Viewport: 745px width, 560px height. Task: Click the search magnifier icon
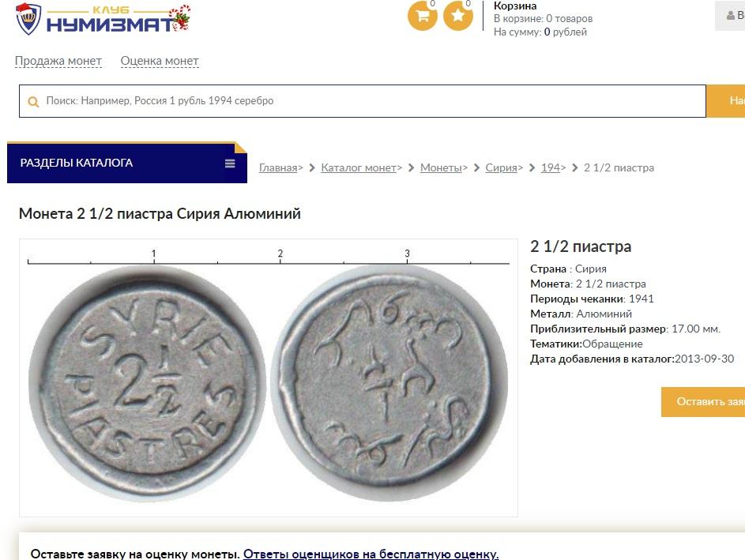pos(33,101)
